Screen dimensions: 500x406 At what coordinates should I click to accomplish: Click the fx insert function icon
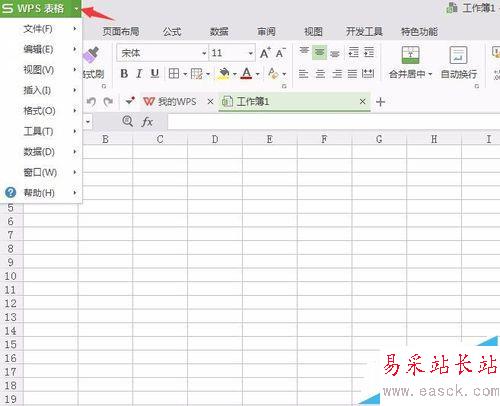click(147, 122)
